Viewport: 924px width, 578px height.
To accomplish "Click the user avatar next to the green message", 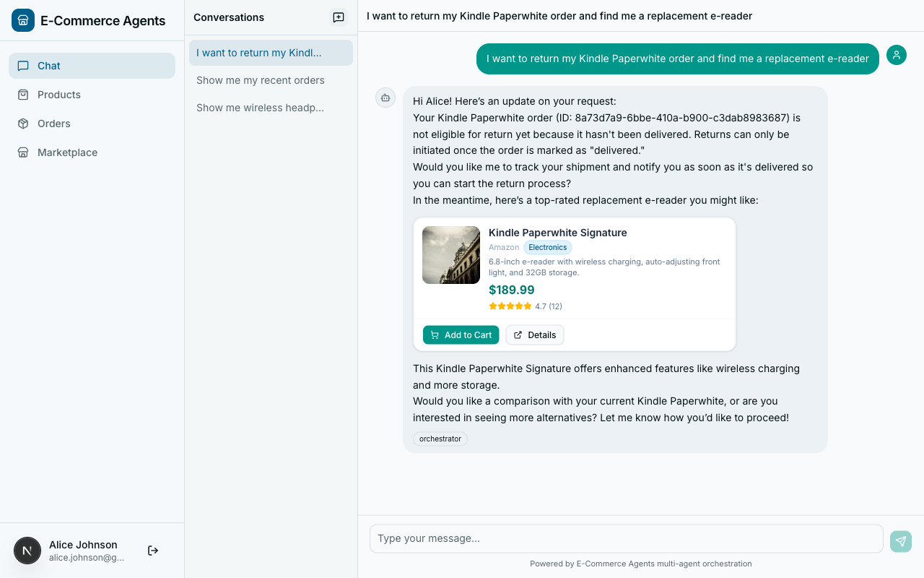I will (896, 54).
